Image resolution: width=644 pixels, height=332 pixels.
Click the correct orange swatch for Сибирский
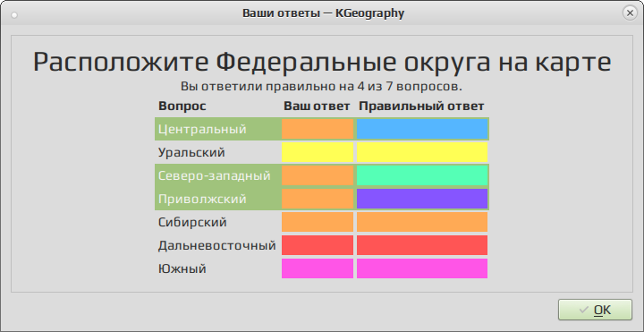coord(422,222)
